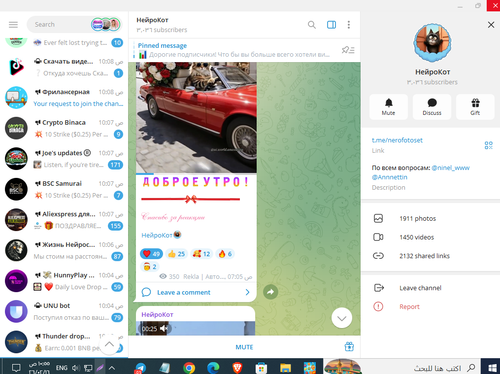View the 1911 photos section
This screenshot has width=500, height=374.
430,219
